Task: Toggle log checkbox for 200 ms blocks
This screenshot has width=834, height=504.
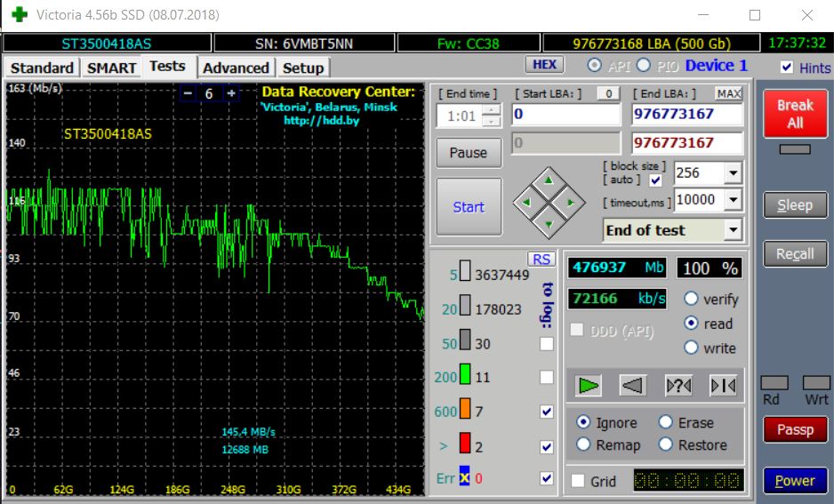Action: tap(546, 377)
